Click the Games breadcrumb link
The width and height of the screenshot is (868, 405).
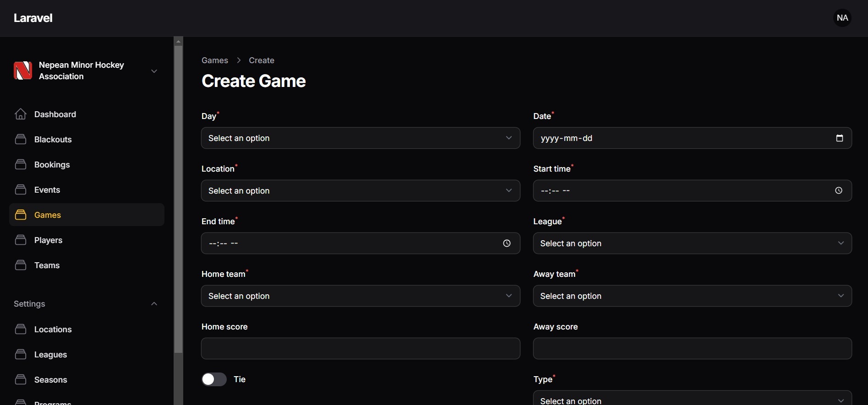(x=215, y=60)
